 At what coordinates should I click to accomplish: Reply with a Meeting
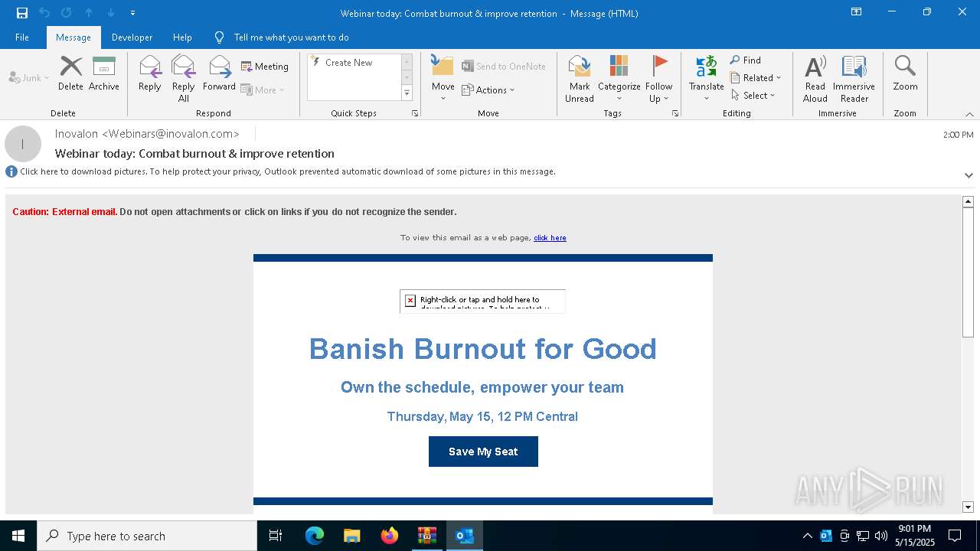[x=265, y=67]
